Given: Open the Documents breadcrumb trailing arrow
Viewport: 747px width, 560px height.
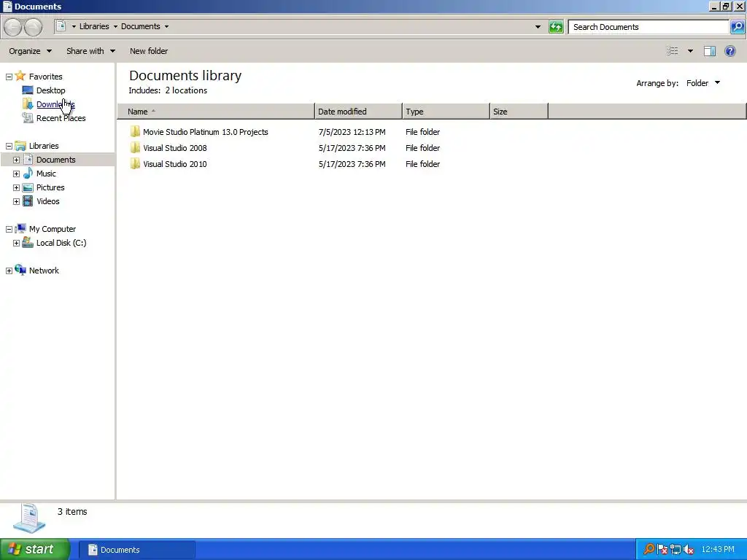Looking at the screenshot, I should (x=166, y=27).
